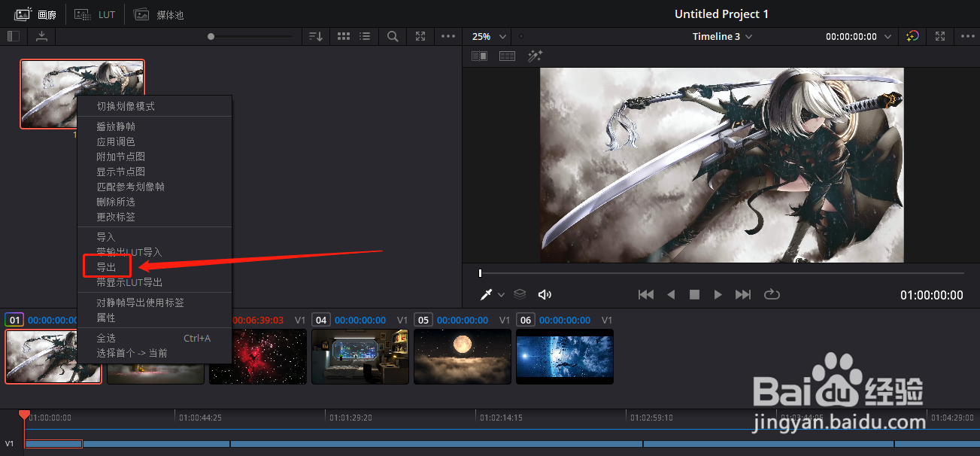The width and height of the screenshot is (980, 456).
Task: Click the 01:00:00:00 viewer timecode
Action: [931, 295]
